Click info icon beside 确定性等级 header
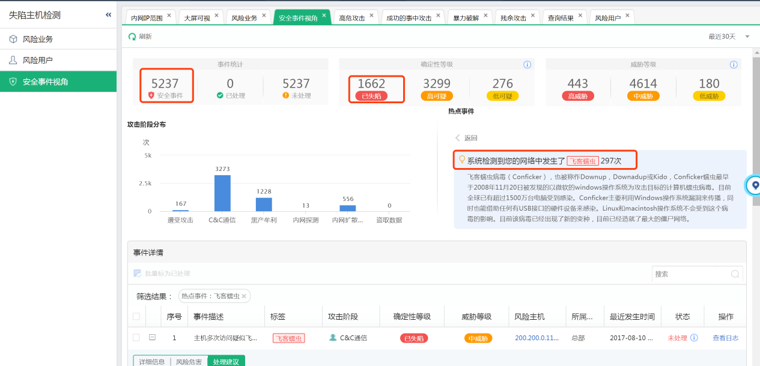This screenshot has height=366, width=760. pos(527,64)
